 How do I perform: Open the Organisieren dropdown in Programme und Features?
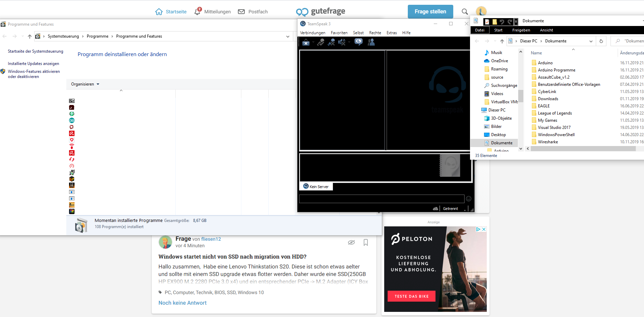(85, 84)
